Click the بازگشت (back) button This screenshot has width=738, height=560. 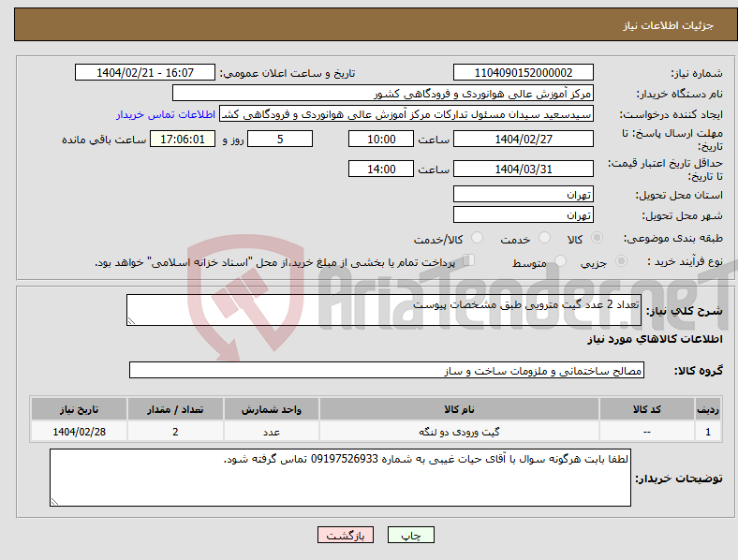click(346, 536)
